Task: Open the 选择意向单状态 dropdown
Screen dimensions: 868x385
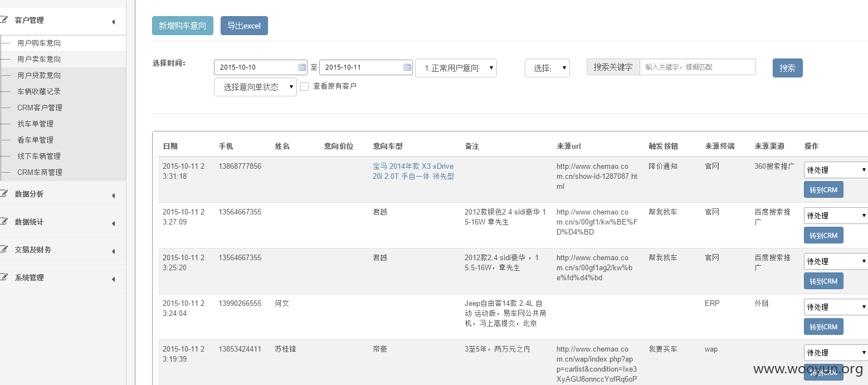Action: coord(255,87)
